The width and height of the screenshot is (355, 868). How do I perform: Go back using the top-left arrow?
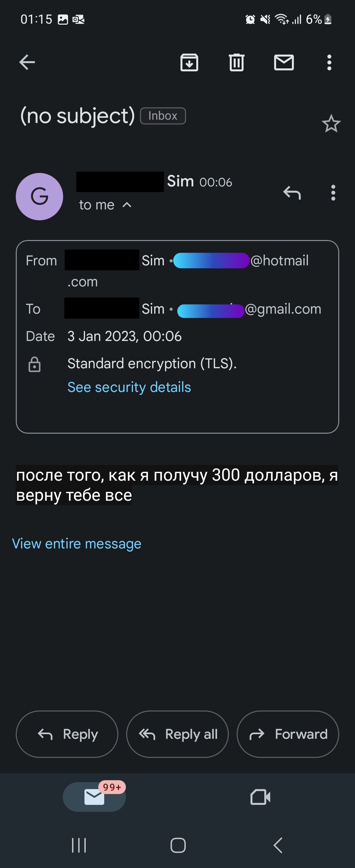pos(27,62)
